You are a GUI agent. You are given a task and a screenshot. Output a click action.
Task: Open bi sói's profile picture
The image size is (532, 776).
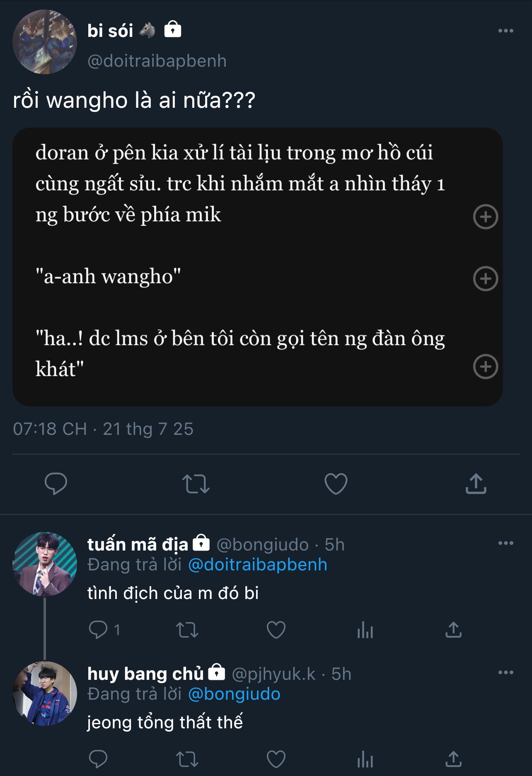(x=45, y=42)
